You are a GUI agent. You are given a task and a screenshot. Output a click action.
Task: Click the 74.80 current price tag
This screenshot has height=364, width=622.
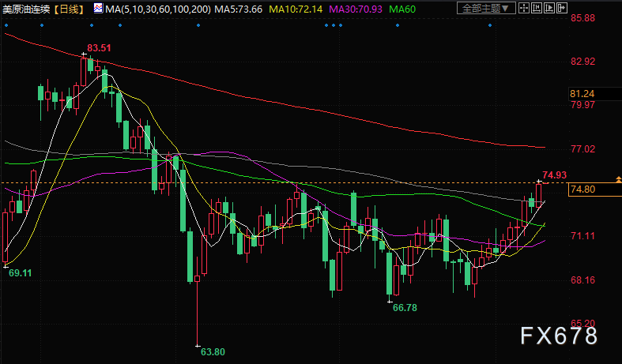click(582, 190)
